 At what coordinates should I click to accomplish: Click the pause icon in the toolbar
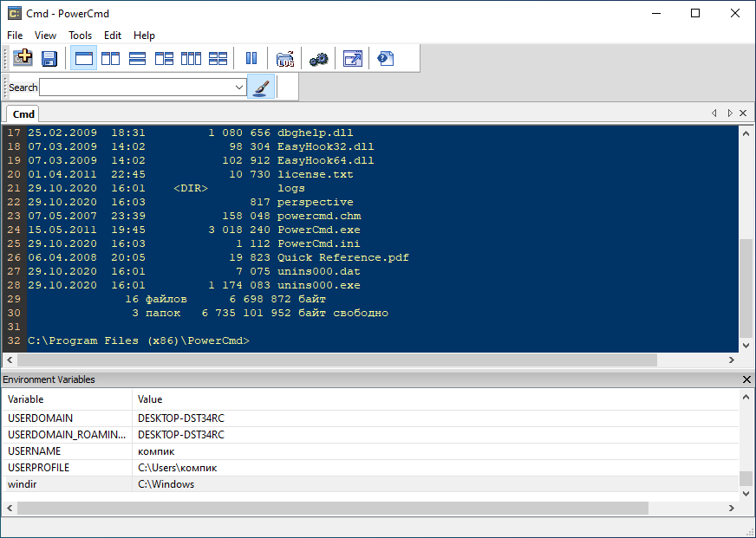tap(251, 58)
